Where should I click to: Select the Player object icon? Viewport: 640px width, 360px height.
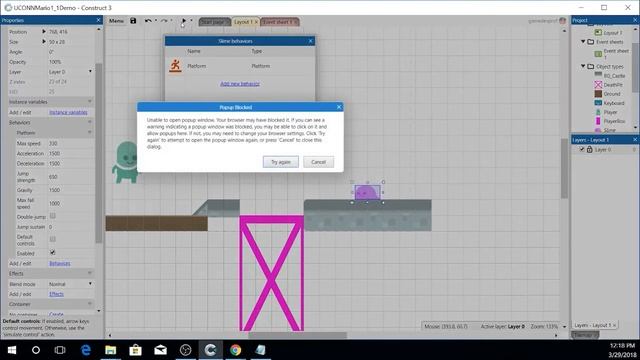click(x=598, y=112)
